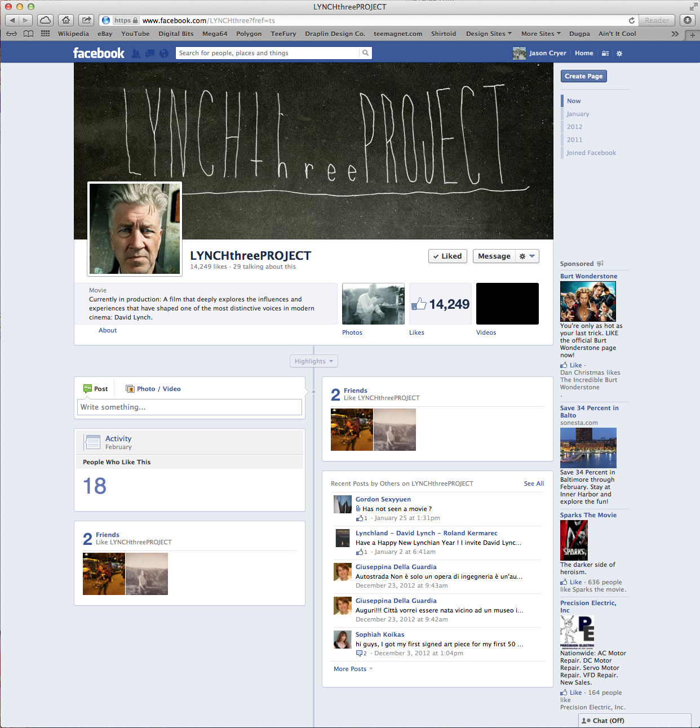Image resolution: width=700 pixels, height=728 pixels.
Task: Expand the Design Sites bookmarks folder
Action: pyautogui.click(x=489, y=34)
